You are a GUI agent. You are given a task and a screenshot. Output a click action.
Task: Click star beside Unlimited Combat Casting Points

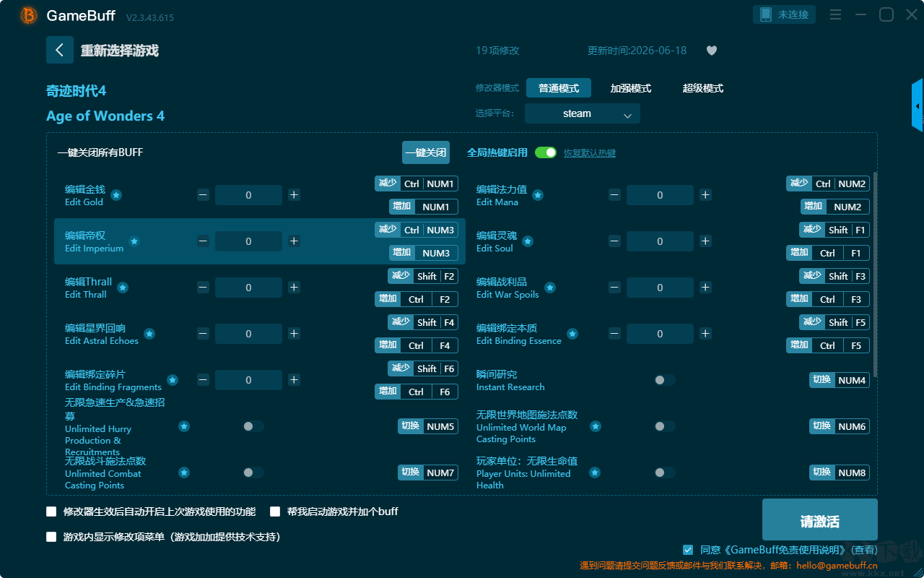click(x=184, y=473)
